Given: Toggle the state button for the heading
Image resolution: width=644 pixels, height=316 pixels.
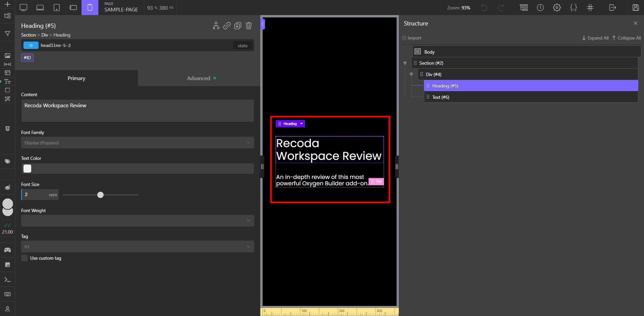Looking at the screenshot, I should click(x=243, y=45).
